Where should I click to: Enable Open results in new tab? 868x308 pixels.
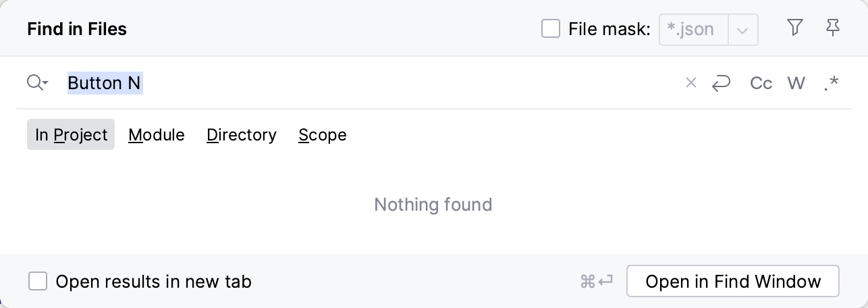[38, 282]
